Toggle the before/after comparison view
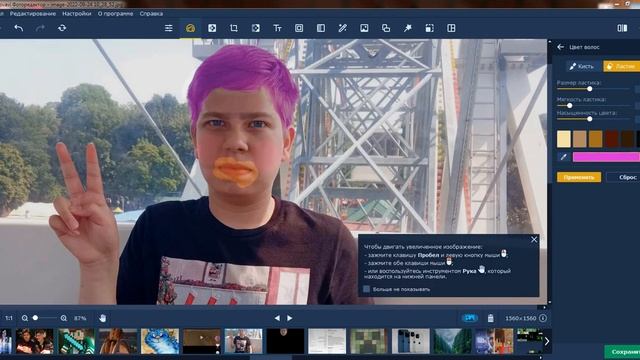Viewport: 640px width, 360px height. [x=622, y=28]
